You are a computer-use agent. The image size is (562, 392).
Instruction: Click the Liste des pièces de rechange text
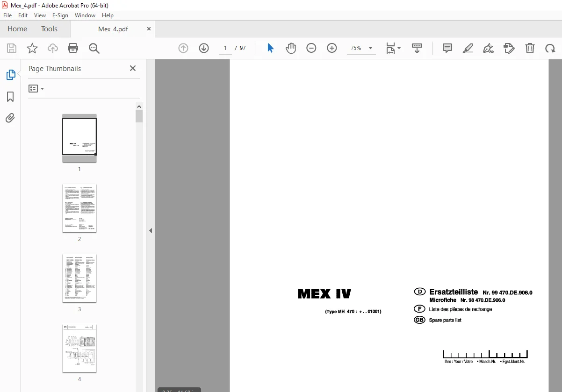(x=461, y=309)
